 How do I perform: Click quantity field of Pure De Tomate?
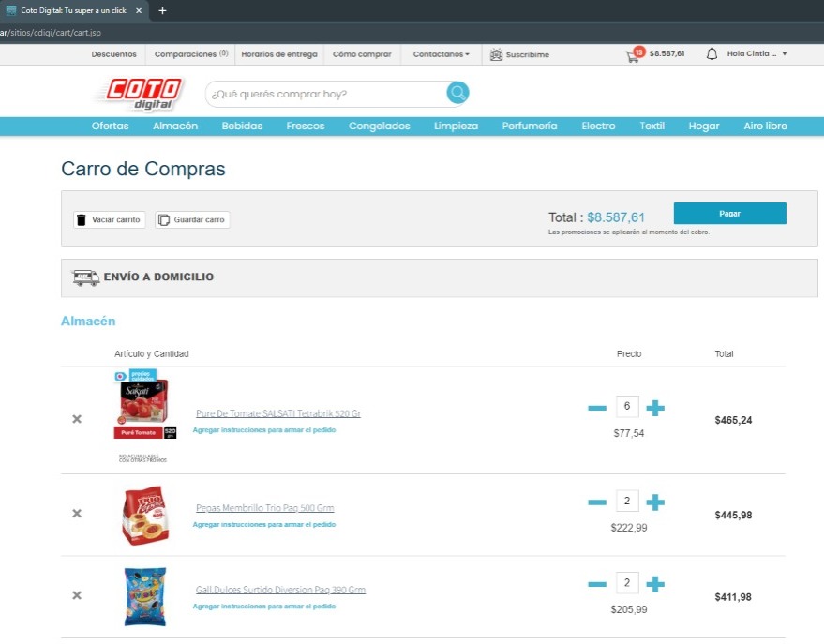(627, 406)
